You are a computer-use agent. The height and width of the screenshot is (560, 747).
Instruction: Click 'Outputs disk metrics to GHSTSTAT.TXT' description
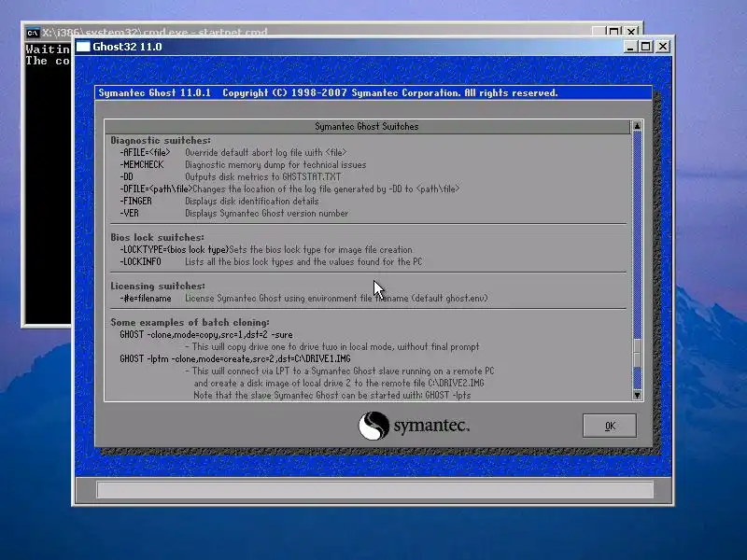[x=263, y=176]
